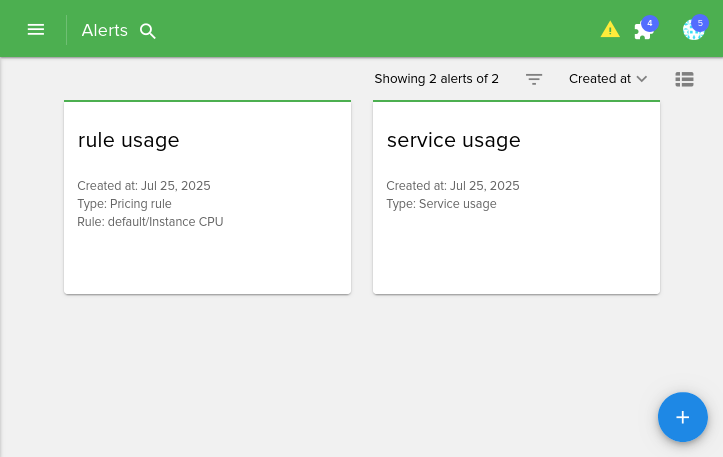Open the hamburger navigation menu

click(36, 30)
